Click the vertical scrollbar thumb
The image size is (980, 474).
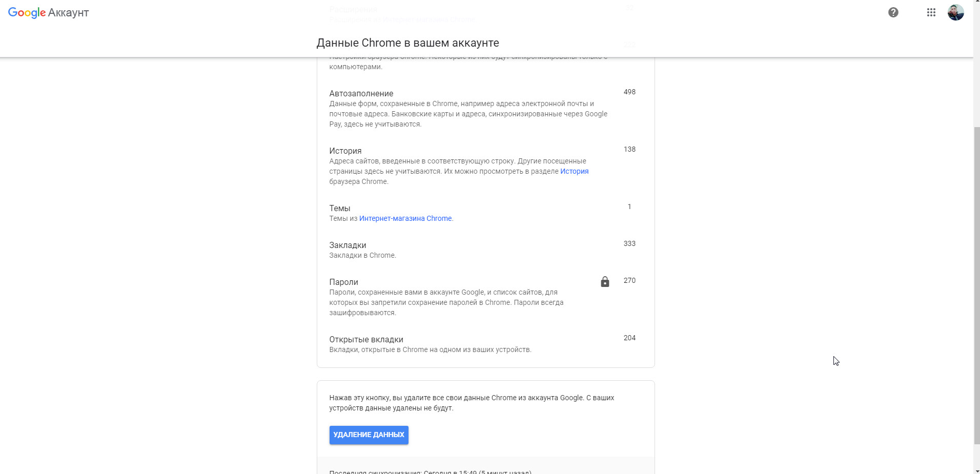(x=976, y=285)
